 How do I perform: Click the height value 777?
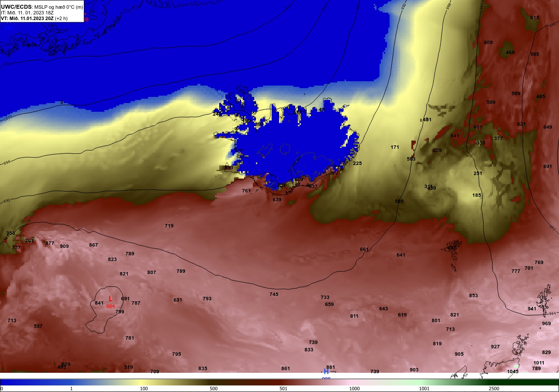[x=516, y=271]
